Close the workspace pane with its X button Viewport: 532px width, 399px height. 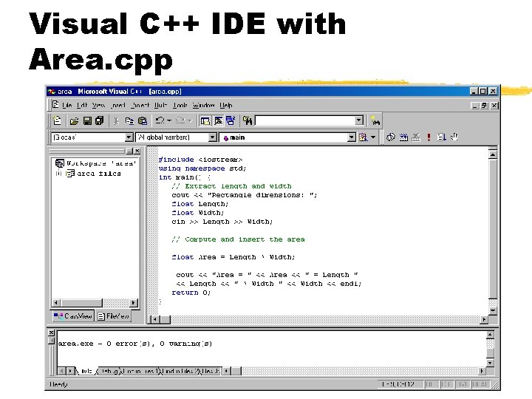(x=137, y=151)
